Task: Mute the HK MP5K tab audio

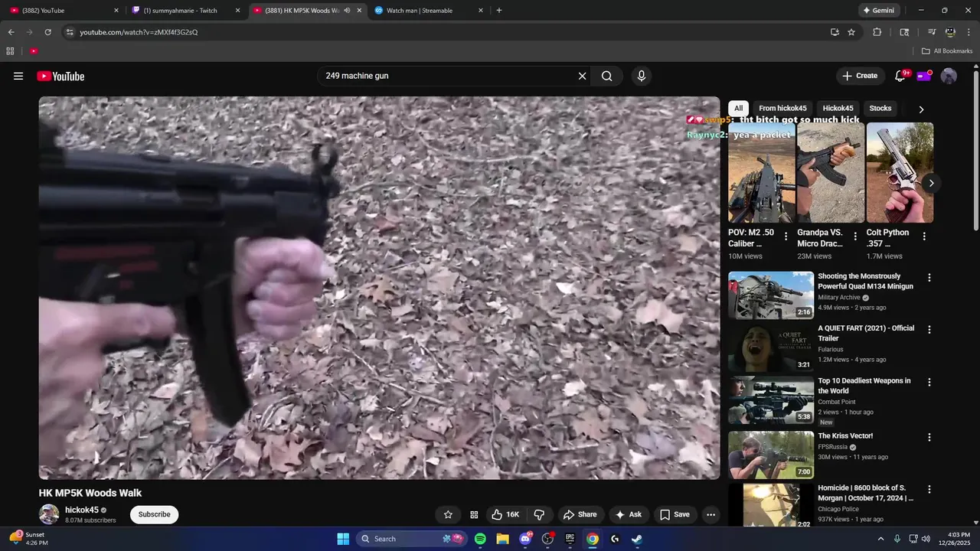Action: pyautogui.click(x=347, y=11)
